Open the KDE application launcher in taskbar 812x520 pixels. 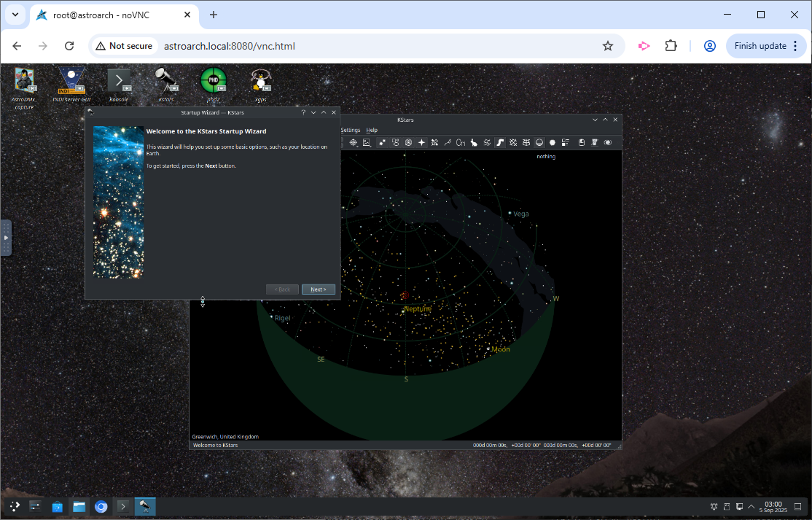[14, 506]
